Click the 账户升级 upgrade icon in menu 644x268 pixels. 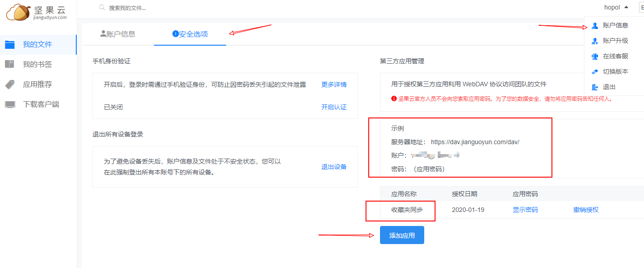(595, 41)
